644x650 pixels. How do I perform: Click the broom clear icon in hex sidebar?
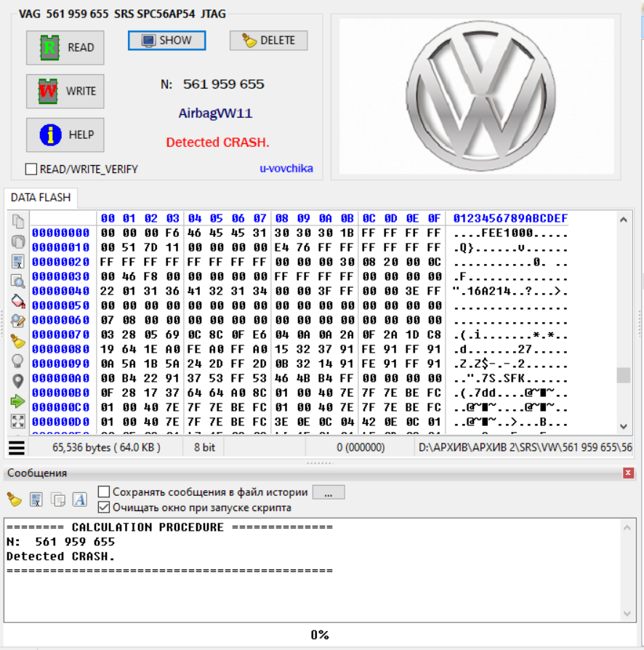[x=18, y=341]
